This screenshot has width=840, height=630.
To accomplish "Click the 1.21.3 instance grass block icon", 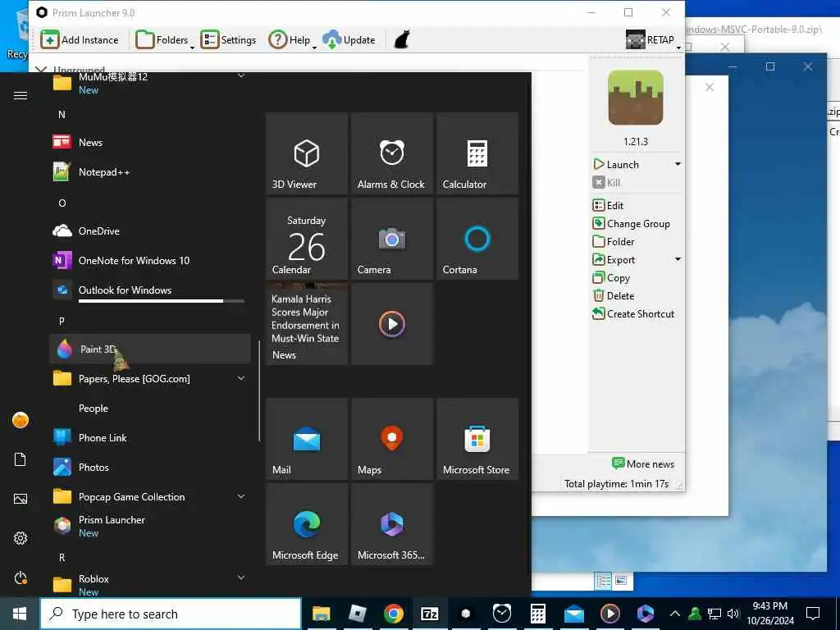I will (636, 98).
